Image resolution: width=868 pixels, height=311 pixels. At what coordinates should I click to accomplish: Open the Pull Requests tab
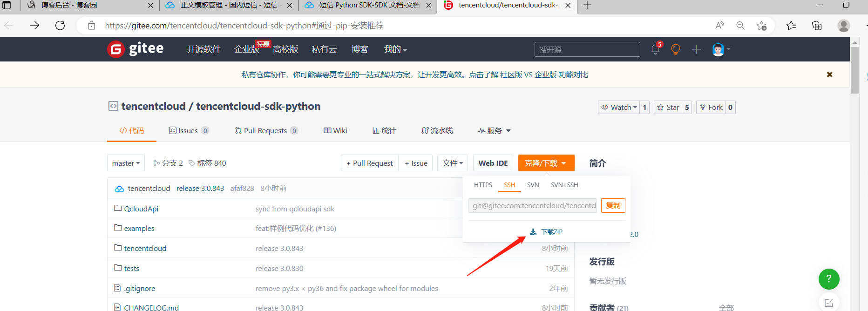pos(266,131)
